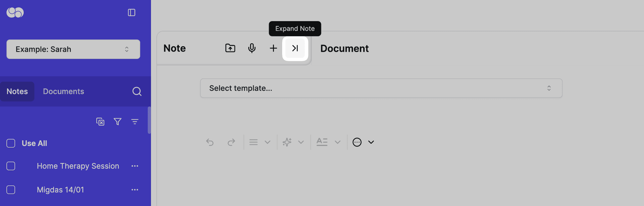
Task: Click the Expand Note arrow icon
Action: point(295,48)
